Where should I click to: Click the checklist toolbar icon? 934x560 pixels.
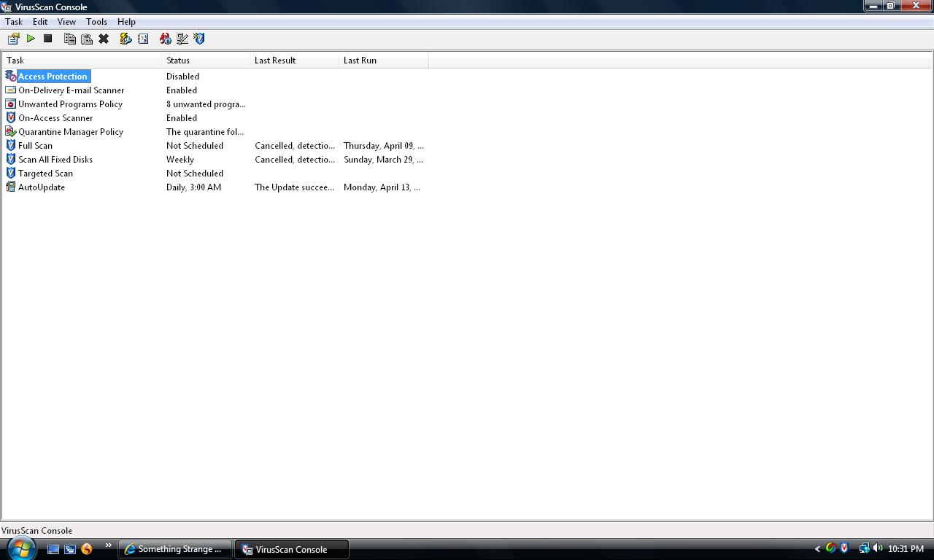point(182,39)
